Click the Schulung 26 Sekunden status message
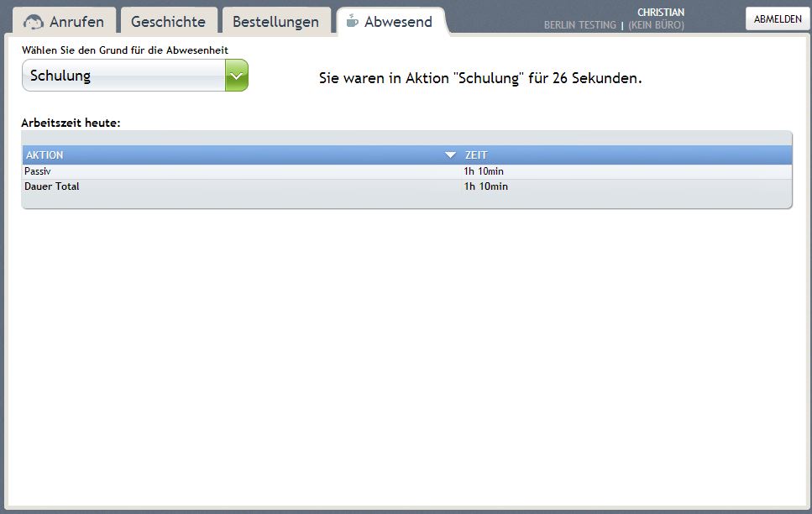This screenshot has height=514, width=812. 480,78
